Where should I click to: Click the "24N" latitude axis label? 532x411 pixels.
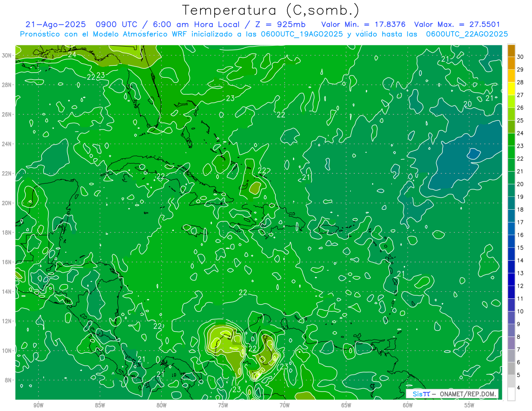[7, 144]
